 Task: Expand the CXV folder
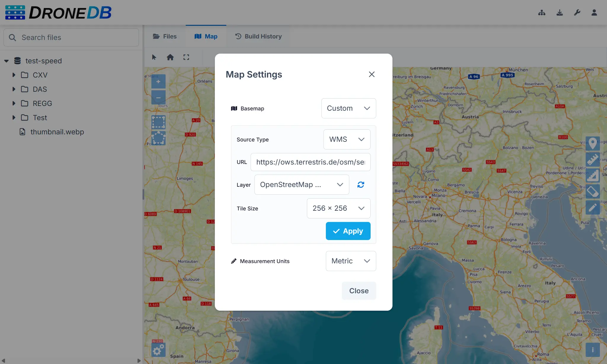point(14,75)
